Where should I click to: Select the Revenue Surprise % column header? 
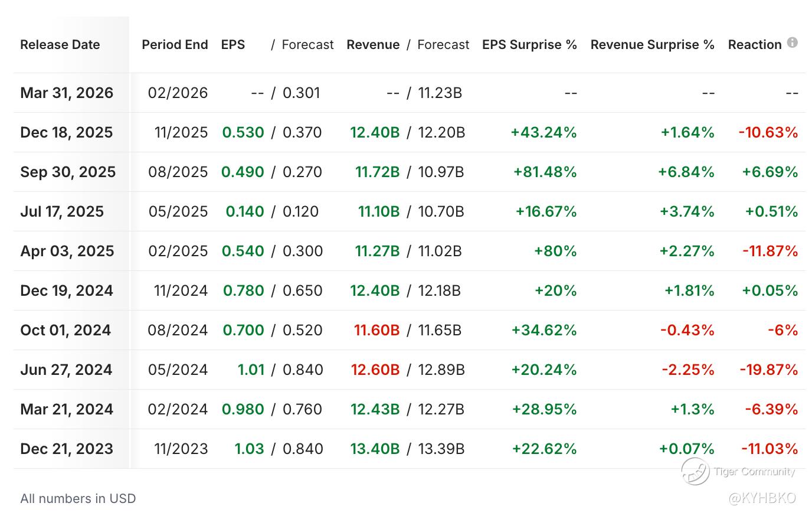click(652, 45)
